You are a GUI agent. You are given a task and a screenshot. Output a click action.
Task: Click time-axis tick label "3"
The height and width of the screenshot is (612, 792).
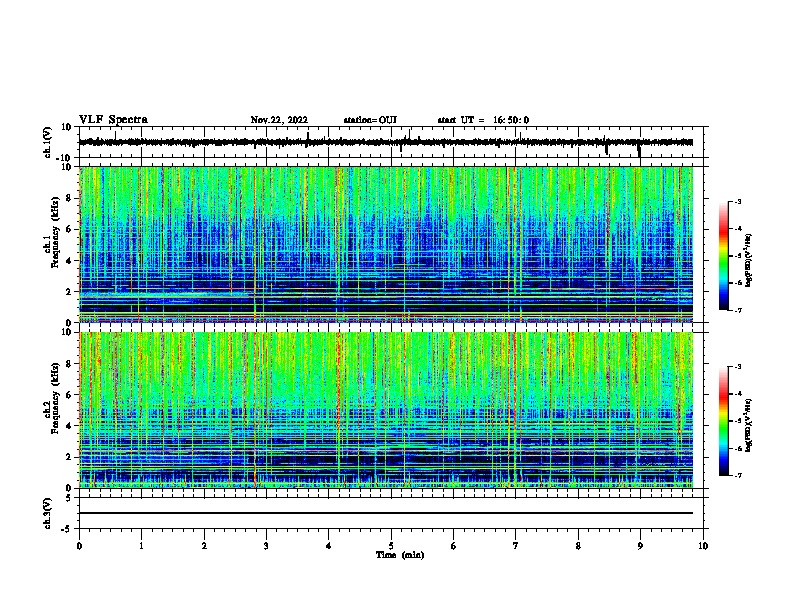[266, 546]
